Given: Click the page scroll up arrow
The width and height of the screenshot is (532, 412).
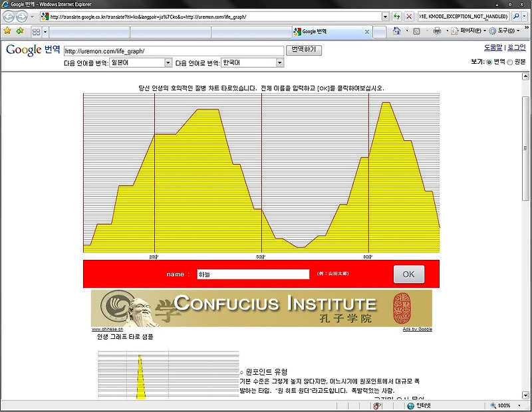Looking at the screenshot, I should tap(525, 76).
